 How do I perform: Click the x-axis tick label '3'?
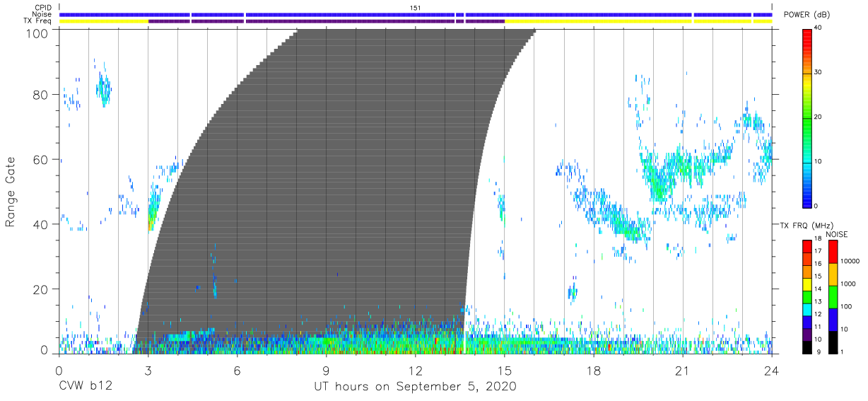[148, 371]
